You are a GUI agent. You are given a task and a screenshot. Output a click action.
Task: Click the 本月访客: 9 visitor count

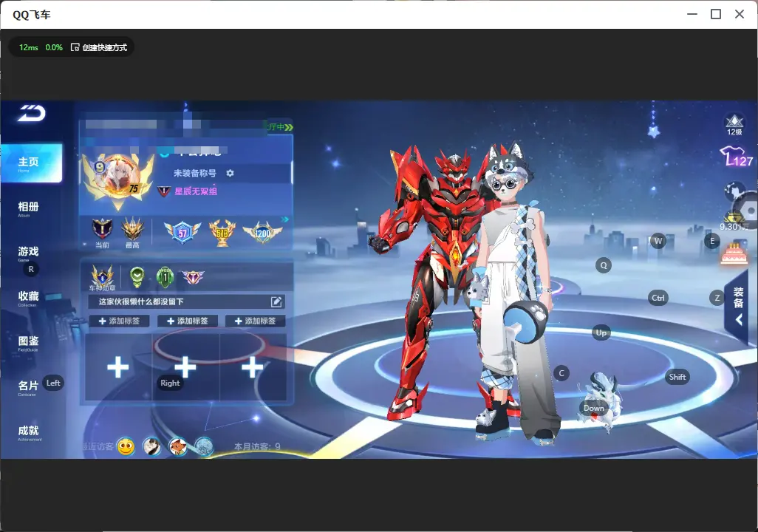click(x=257, y=446)
